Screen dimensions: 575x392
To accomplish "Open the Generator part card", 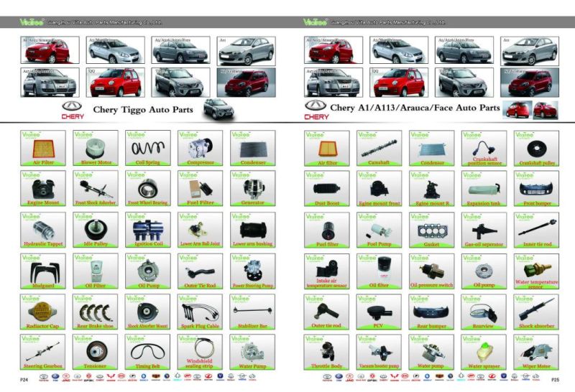I will click(253, 188).
